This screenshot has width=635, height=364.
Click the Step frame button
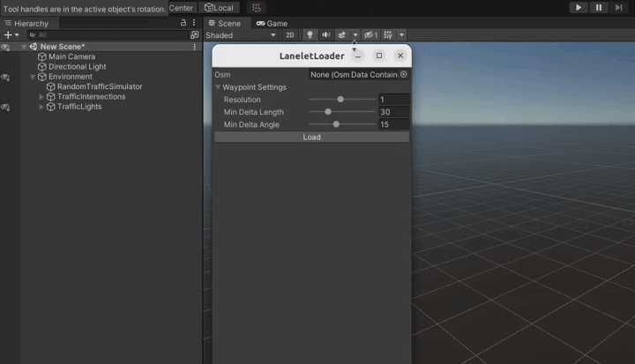[619, 7]
